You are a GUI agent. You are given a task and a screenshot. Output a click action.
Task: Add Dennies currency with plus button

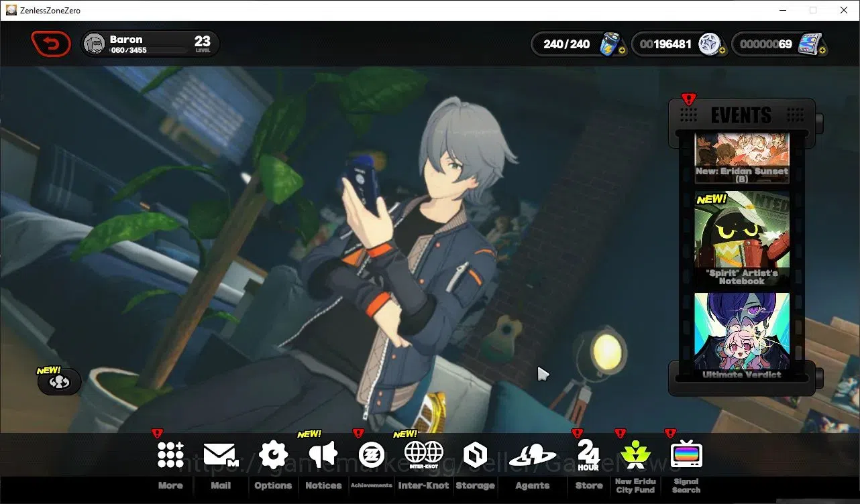[x=722, y=50]
